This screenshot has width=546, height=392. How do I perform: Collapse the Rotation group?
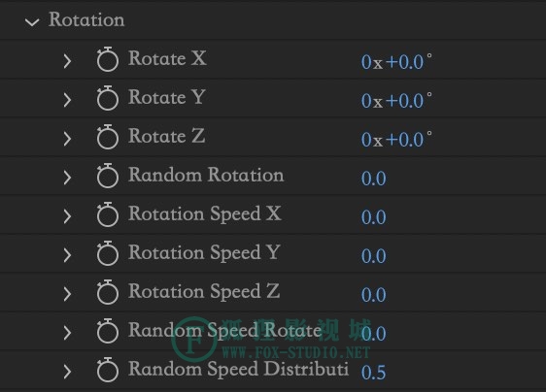point(32,22)
